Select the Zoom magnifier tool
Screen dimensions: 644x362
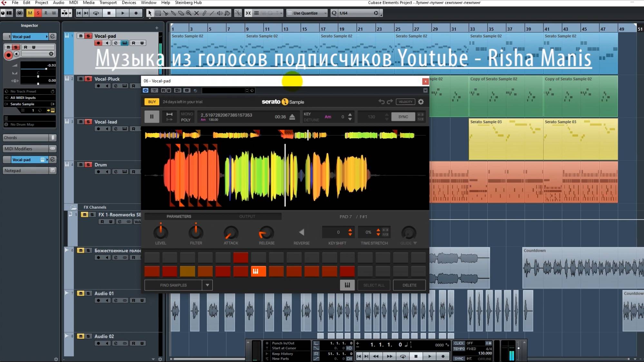[x=189, y=13]
